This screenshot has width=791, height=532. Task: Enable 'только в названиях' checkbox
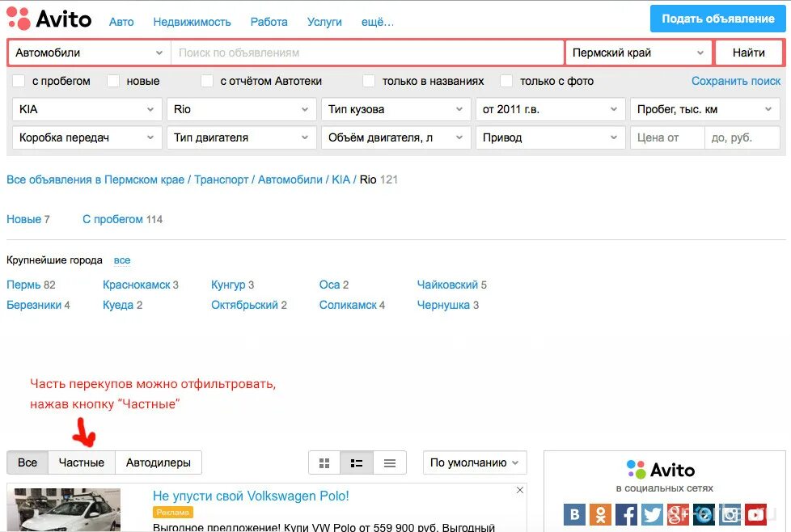[369, 81]
